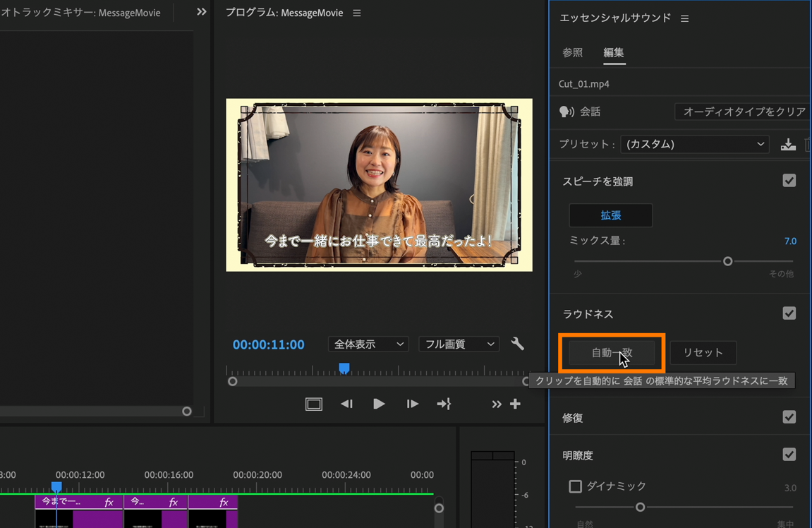Click the video preview in the program monitor
The height and width of the screenshot is (528, 812).
coord(379,185)
